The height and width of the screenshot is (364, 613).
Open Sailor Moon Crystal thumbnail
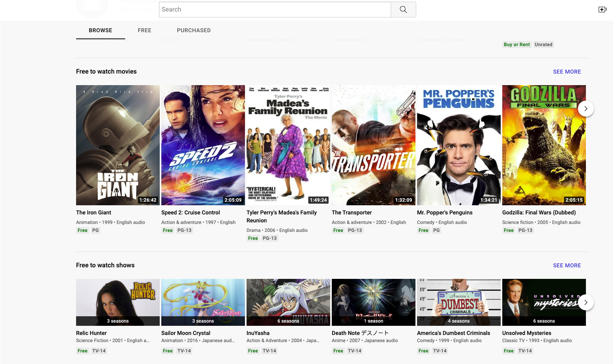click(203, 302)
